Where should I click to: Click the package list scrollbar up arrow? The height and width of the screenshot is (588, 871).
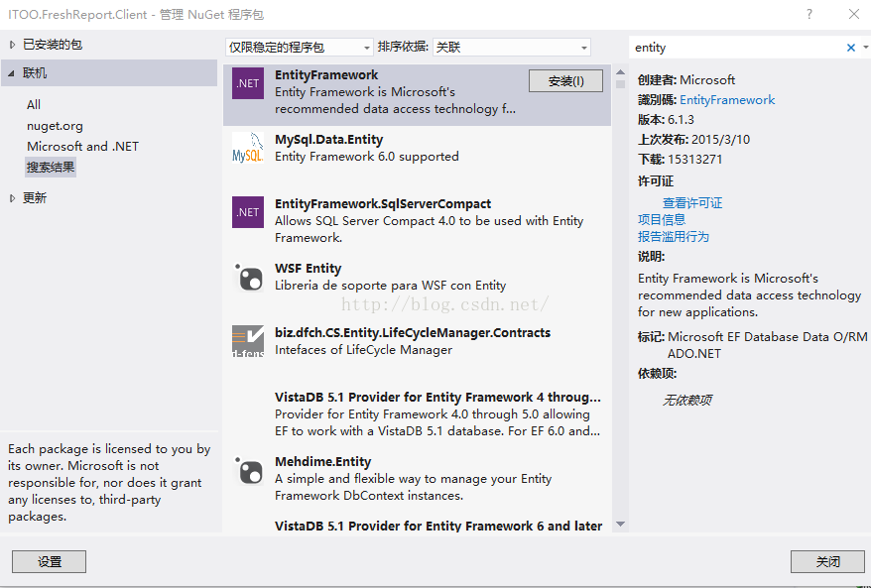(x=620, y=72)
